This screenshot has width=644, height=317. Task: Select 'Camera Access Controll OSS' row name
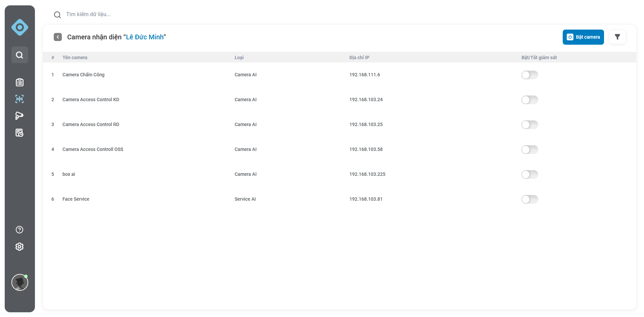point(93,149)
